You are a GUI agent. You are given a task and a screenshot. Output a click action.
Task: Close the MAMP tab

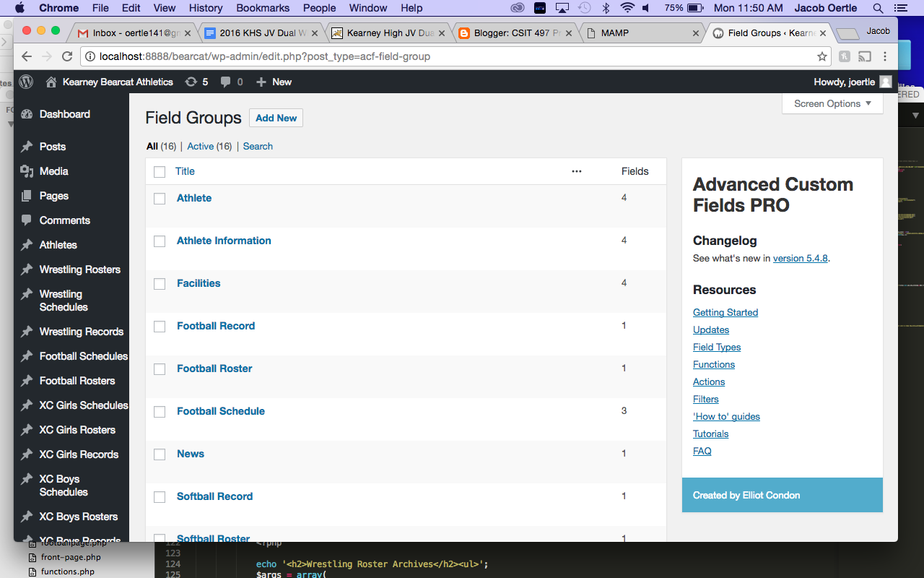pos(696,33)
